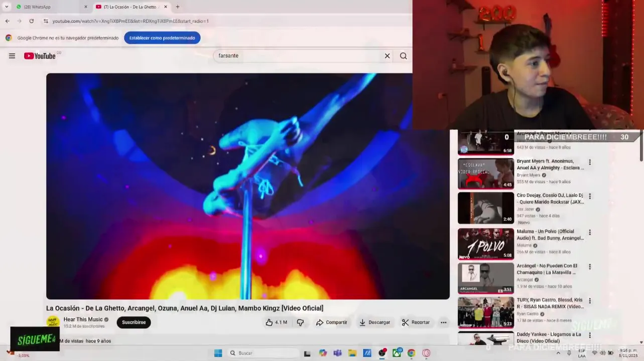Expand hidden system tray icons chevron
The image size is (644, 361).
pos(558,353)
